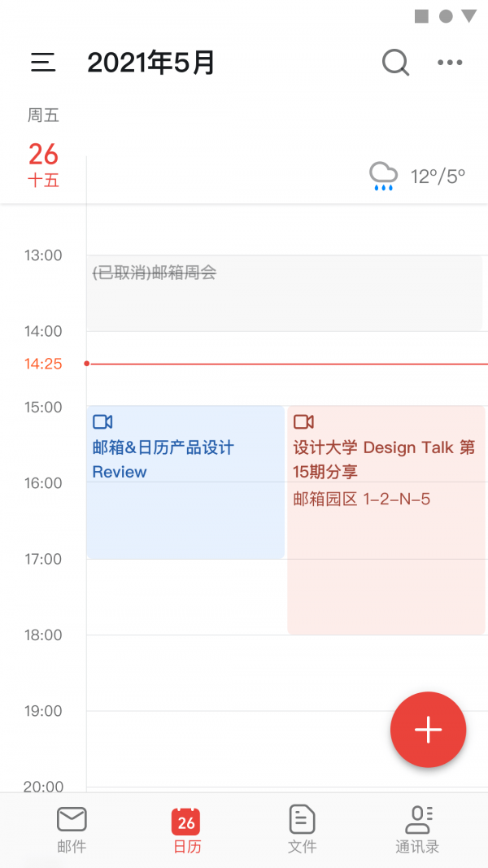Open 邮箱&日历产品设计 Review event title

point(163,460)
